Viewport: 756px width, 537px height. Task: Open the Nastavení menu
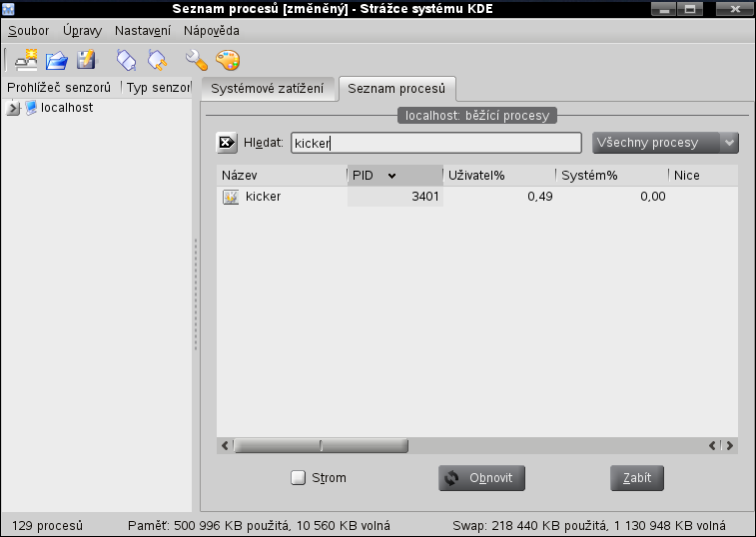(x=143, y=31)
